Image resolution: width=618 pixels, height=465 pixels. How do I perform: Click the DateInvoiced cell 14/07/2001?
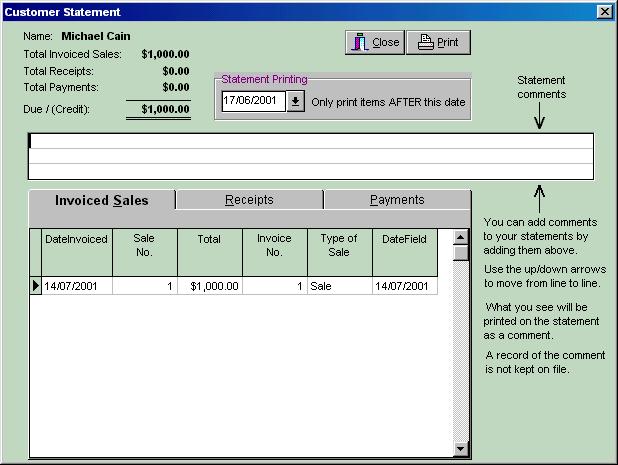click(x=76, y=286)
